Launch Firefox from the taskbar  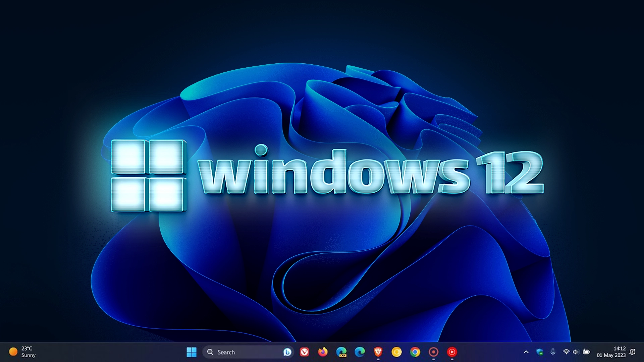[x=323, y=352]
